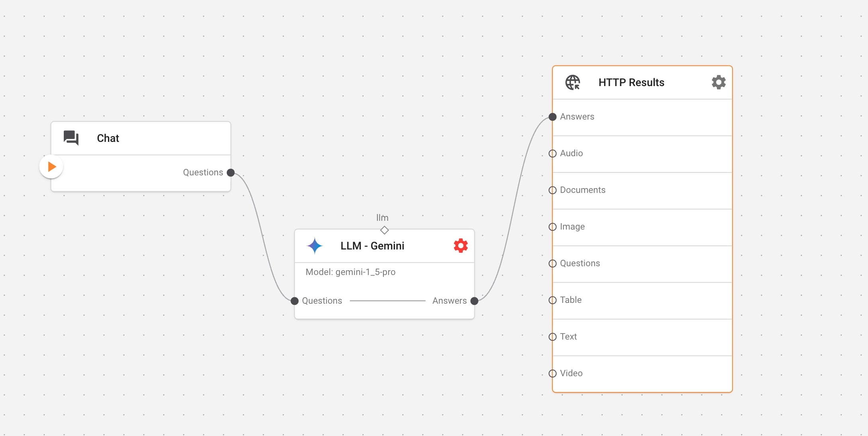868x436 pixels.
Task: Click the Image input port circle
Action: [x=552, y=227]
